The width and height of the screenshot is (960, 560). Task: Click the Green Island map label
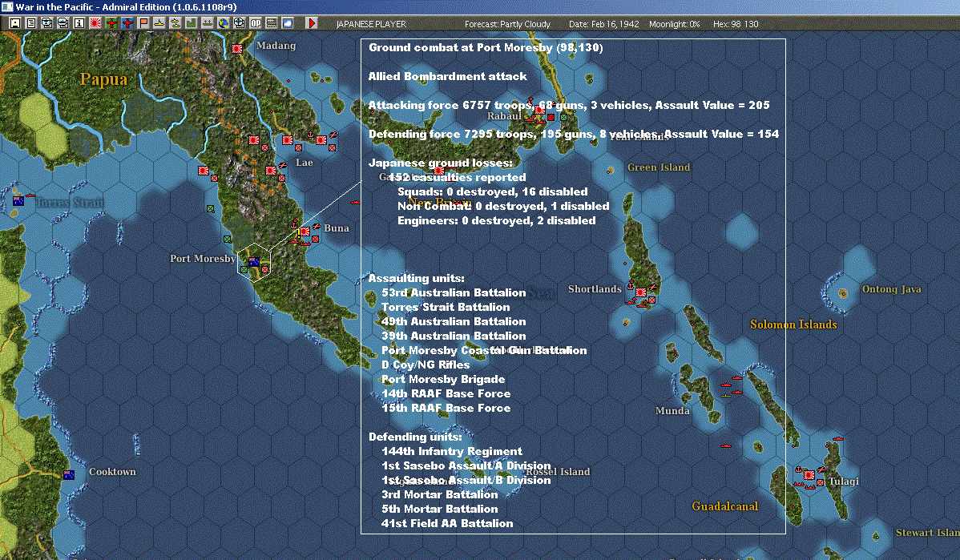[658, 167]
